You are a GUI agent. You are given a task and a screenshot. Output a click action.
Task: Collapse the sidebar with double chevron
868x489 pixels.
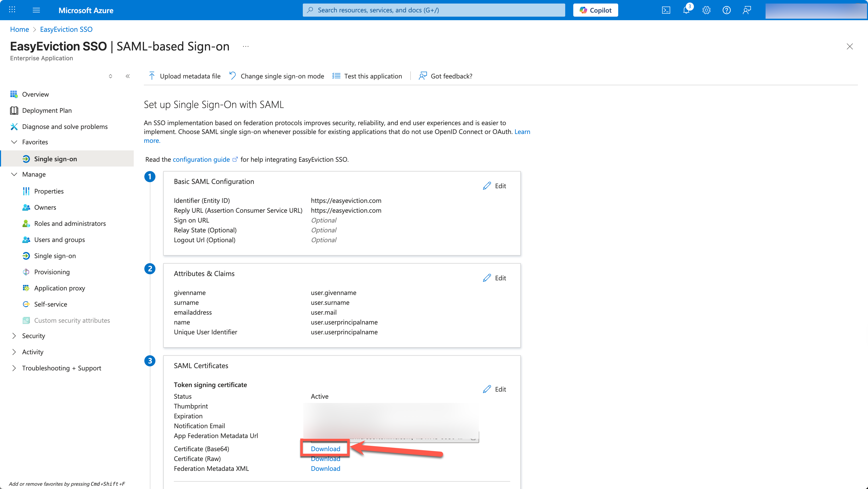128,76
